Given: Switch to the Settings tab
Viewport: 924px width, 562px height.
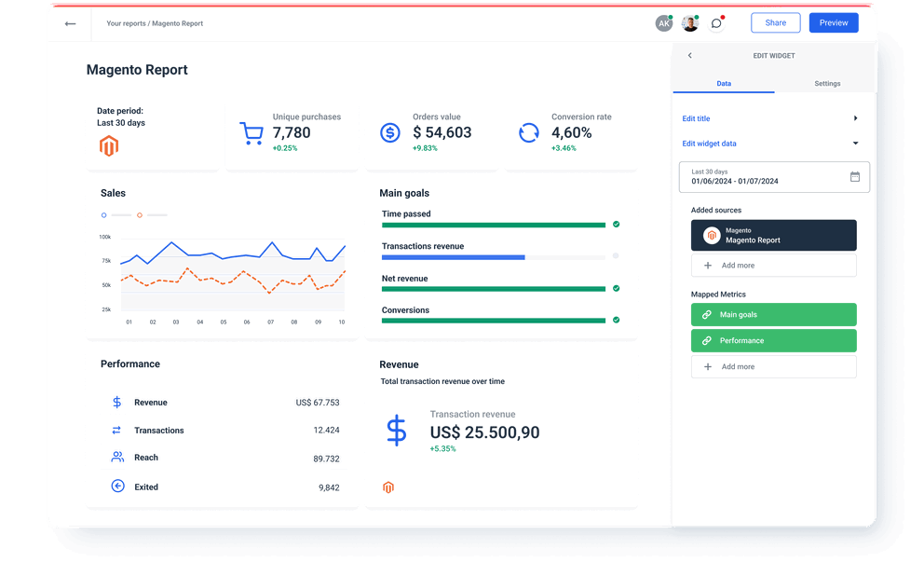Looking at the screenshot, I should [x=827, y=83].
